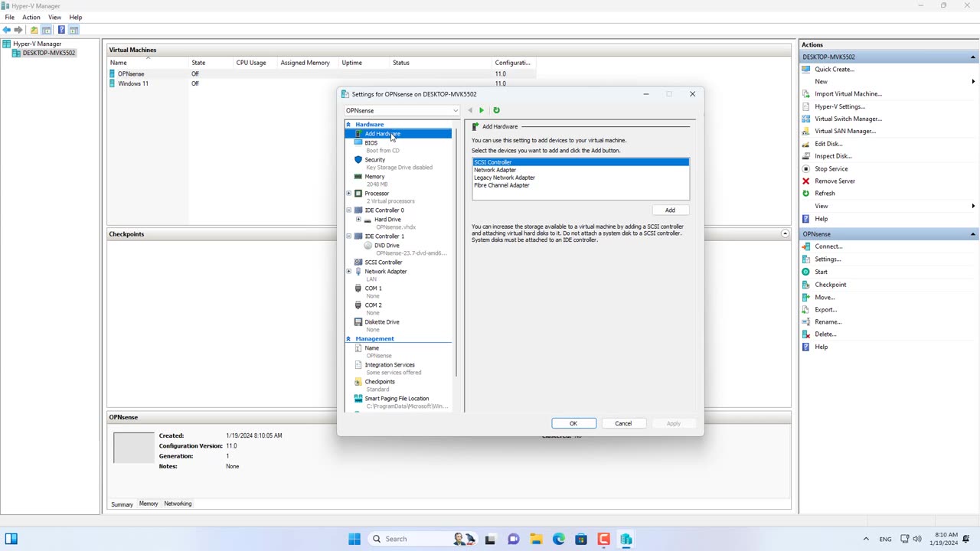Select the Windows 11 virtual machine row
Image resolution: width=980 pixels, height=551 pixels.
click(x=322, y=83)
